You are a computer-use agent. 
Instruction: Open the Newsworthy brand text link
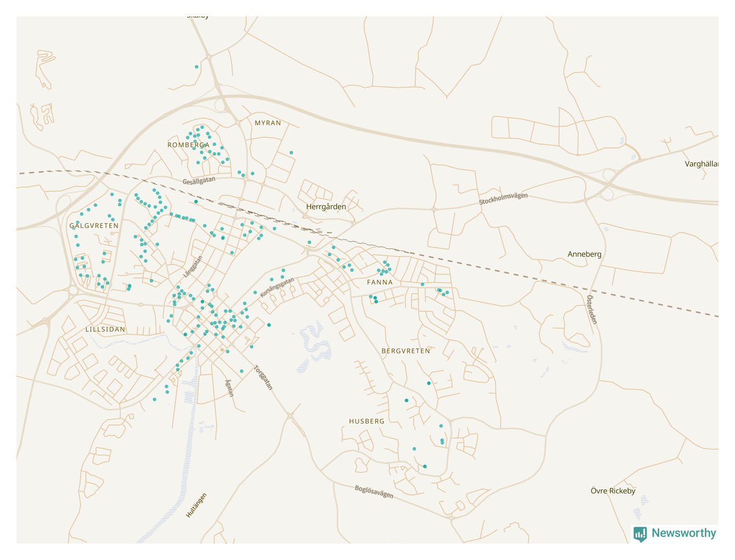click(x=683, y=533)
